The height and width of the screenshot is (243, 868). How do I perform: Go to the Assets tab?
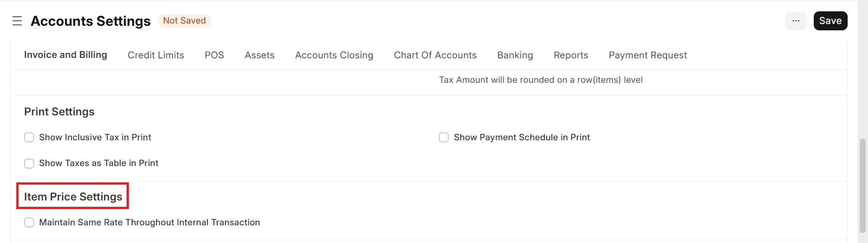(x=259, y=55)
